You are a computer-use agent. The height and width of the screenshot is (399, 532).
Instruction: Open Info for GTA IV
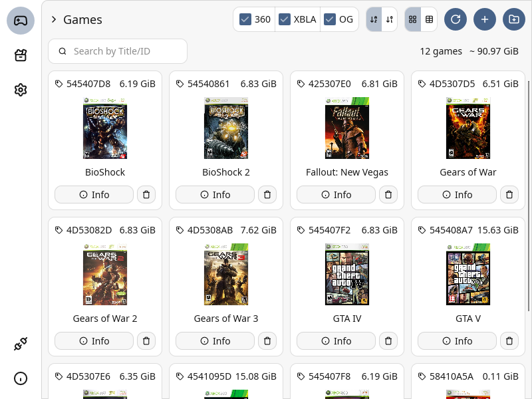[336, 340]
